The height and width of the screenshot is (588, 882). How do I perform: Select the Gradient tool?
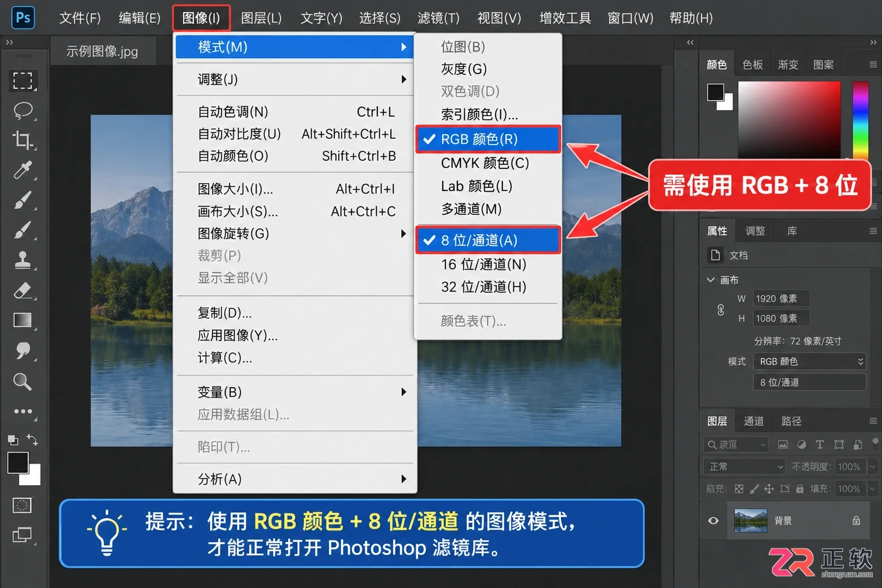pyautogui.click(x=23, y=320)
